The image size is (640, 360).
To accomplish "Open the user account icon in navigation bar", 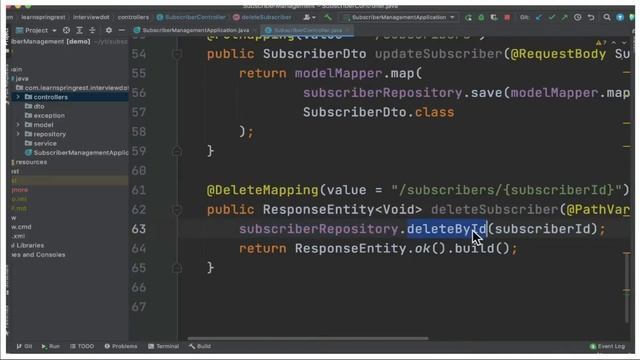I will click(309, 17).
